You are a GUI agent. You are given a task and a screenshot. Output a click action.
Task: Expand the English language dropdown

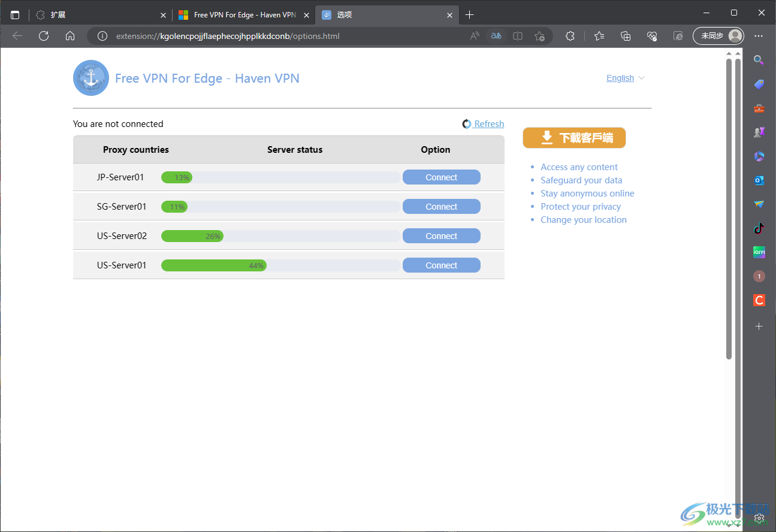tap(626, 78)
